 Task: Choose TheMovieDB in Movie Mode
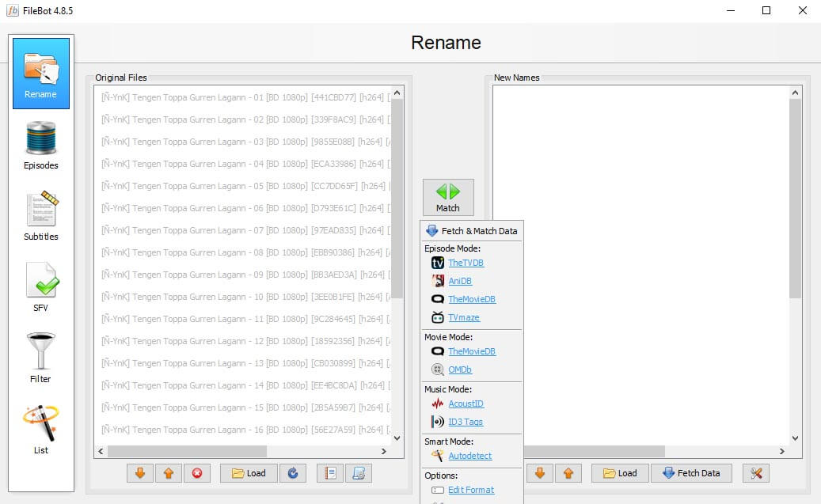click(x=471, y=352)
